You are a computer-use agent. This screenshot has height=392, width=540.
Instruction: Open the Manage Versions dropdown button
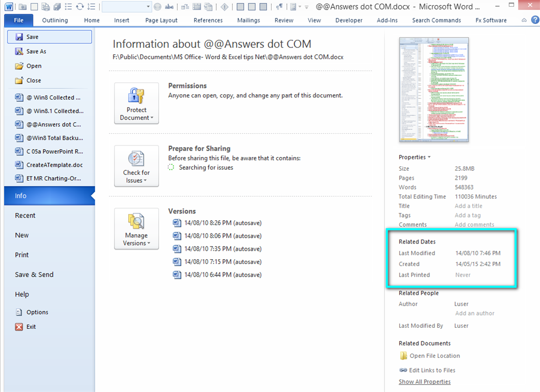pyautogui.click(x=137, y=229)
